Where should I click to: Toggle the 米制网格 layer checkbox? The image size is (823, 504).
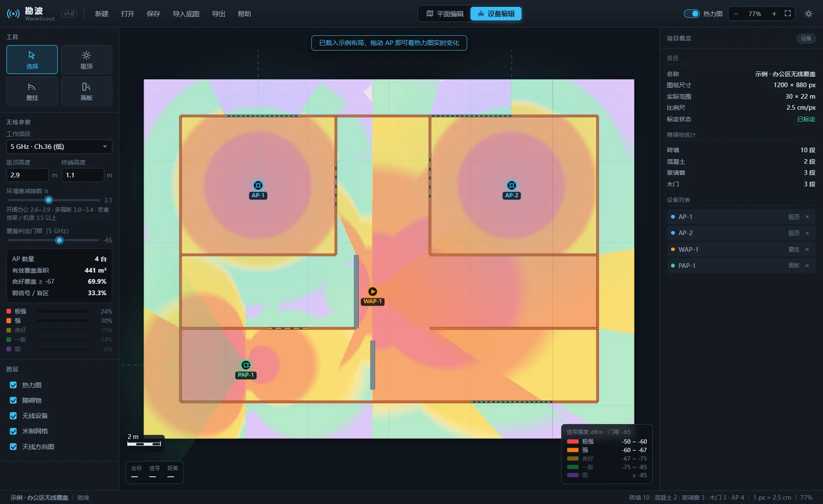click(x=13, y=431)
